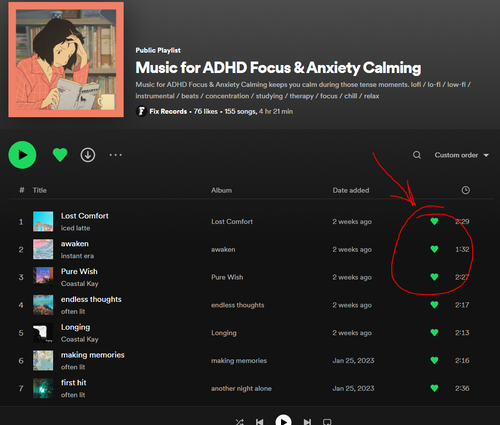
Task: Select the awaken song title
Action: pos(75,244)
